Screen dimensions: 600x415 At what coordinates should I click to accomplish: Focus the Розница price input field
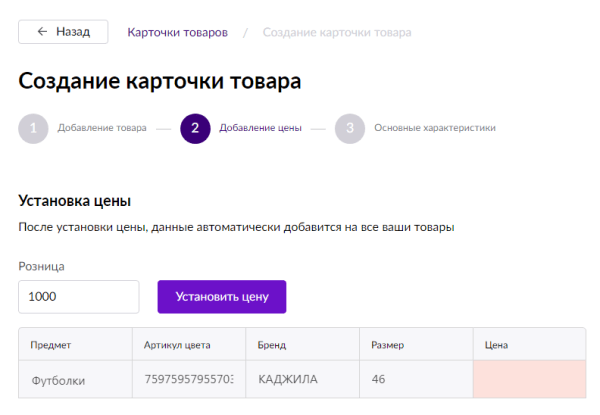[78, 296]
